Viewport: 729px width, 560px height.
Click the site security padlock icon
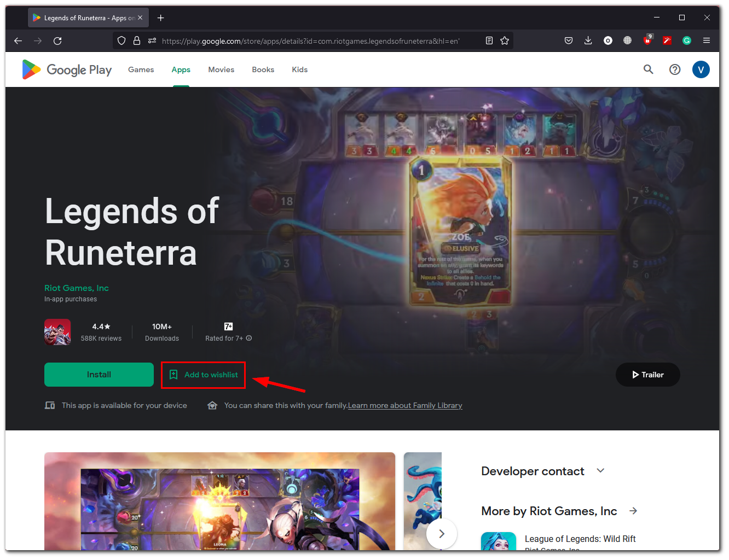[137, 40]
